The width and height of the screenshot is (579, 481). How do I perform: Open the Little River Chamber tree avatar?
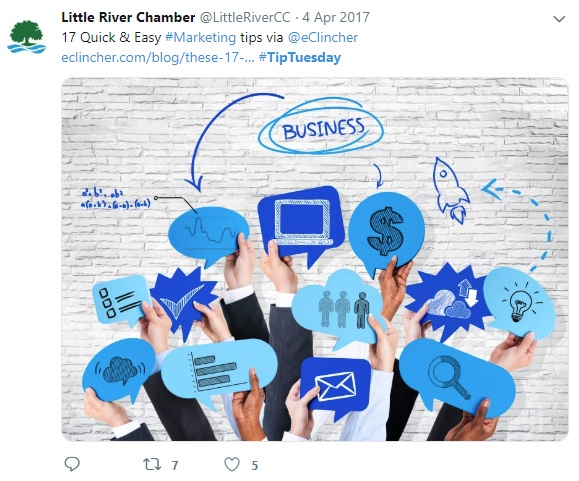click(x=27, y=37)
